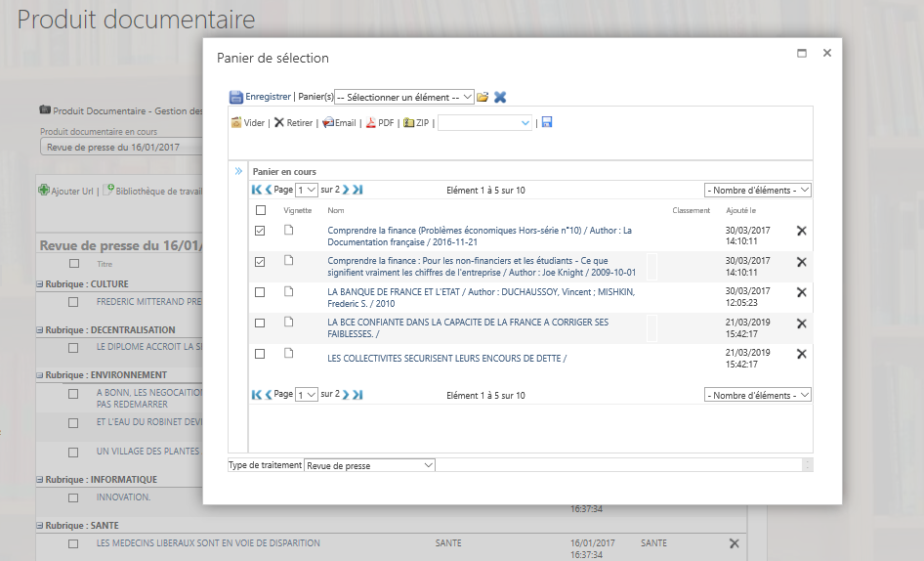Go to last page in bottom pager
This screenshot has height=561, width=924.
(357, 395)
